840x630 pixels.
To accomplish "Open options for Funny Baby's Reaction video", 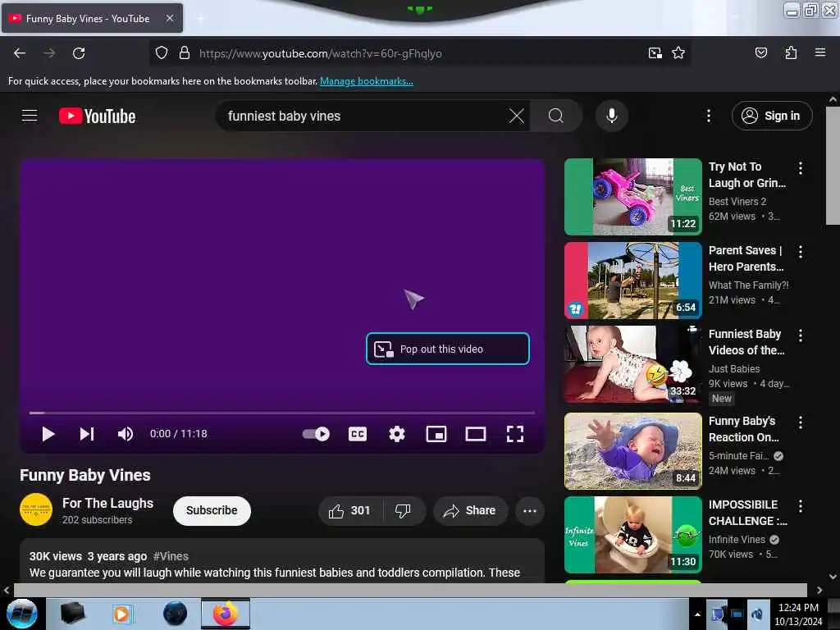I will (801, 422).
